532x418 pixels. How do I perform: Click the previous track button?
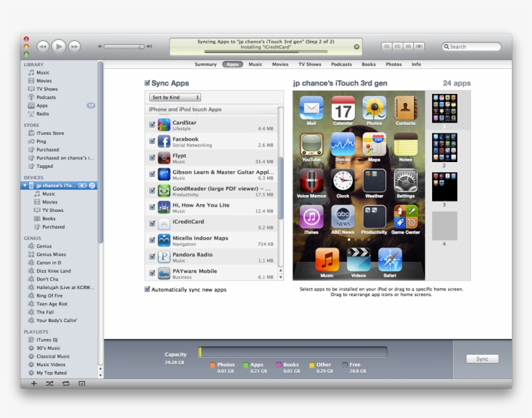43,47
